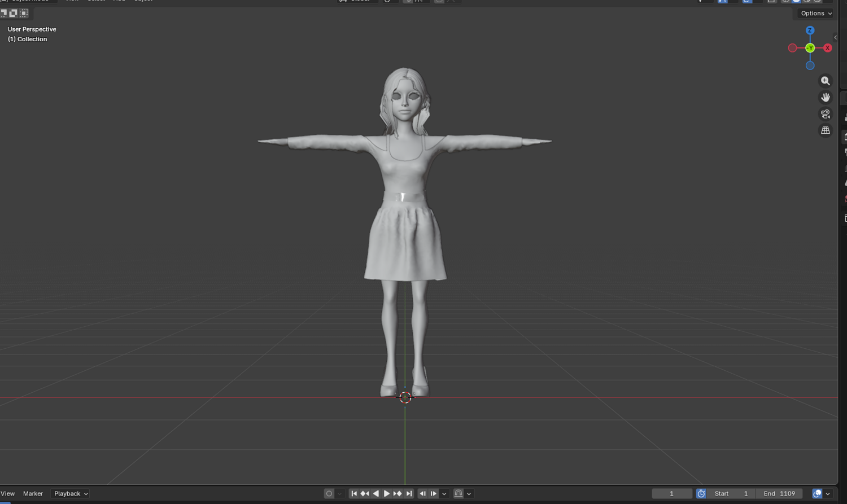This screenshot has width=847, height=504.
Task: Choose the dashed-square selection mode icon
Action: [24, 13]
